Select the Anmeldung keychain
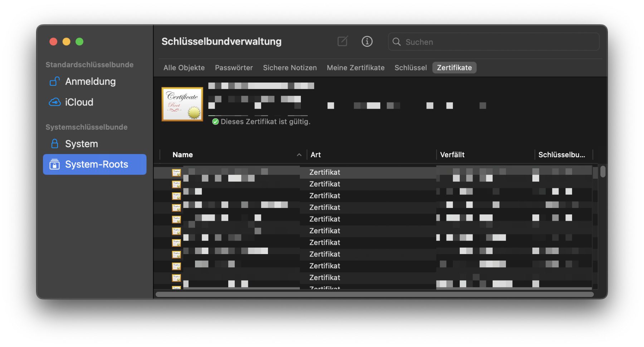Image resolution: width=644 pixels, height=347 pixels. (90, 81)
